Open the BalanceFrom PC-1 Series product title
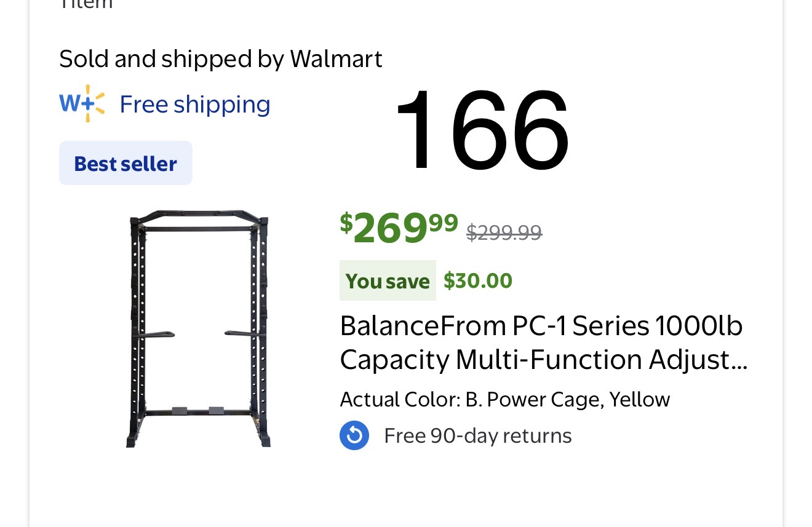Viewport: 812px width, 527px height. tap(541, 326)
